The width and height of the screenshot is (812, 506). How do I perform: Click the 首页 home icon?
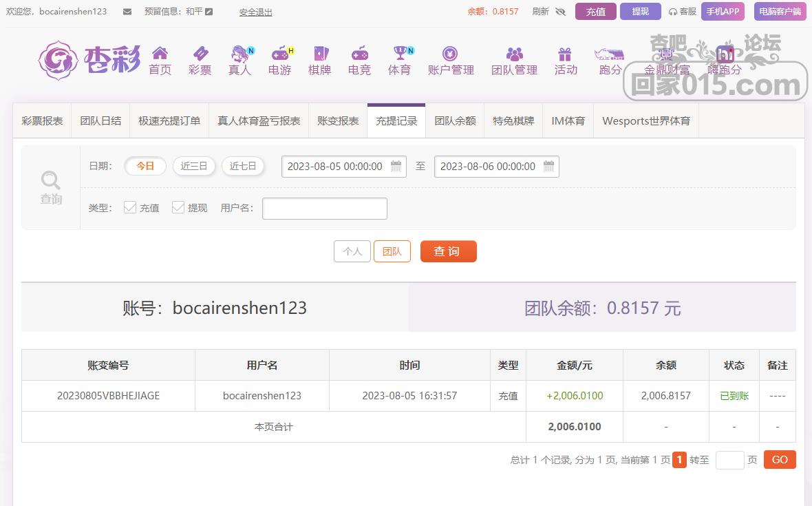(160, 54)
